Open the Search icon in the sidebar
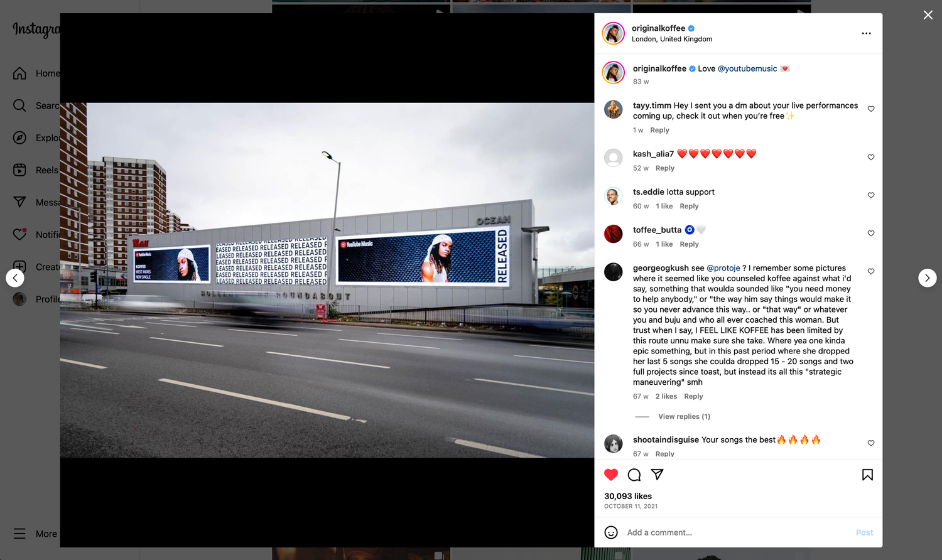The width and height of the screenshot is (942, 560). pos(19,105)
